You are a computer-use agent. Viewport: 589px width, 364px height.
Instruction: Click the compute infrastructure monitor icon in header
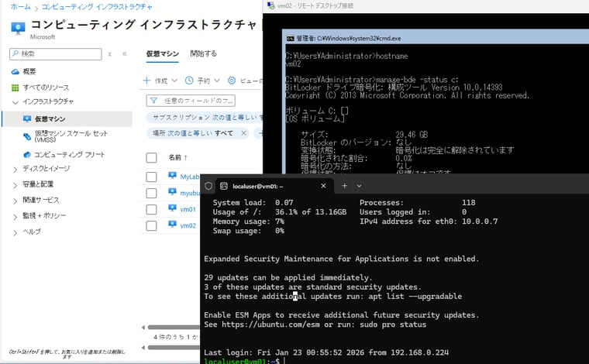pyautogui.click(x=18, y=28)
